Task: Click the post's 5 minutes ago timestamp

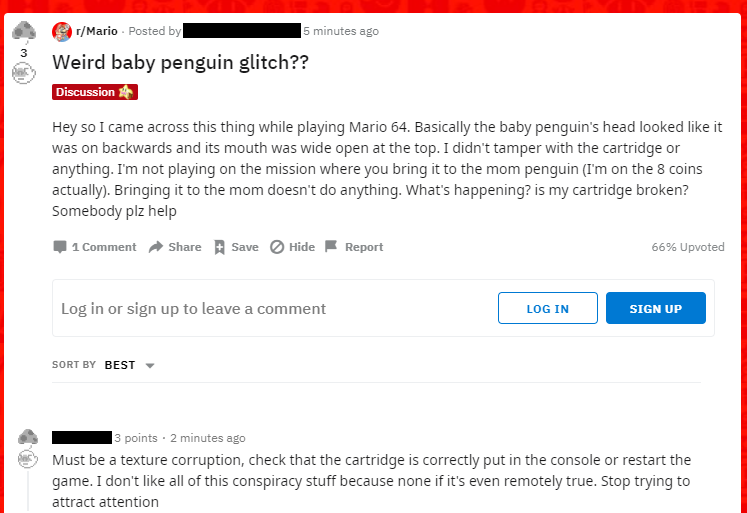Action: pos(341,31)
